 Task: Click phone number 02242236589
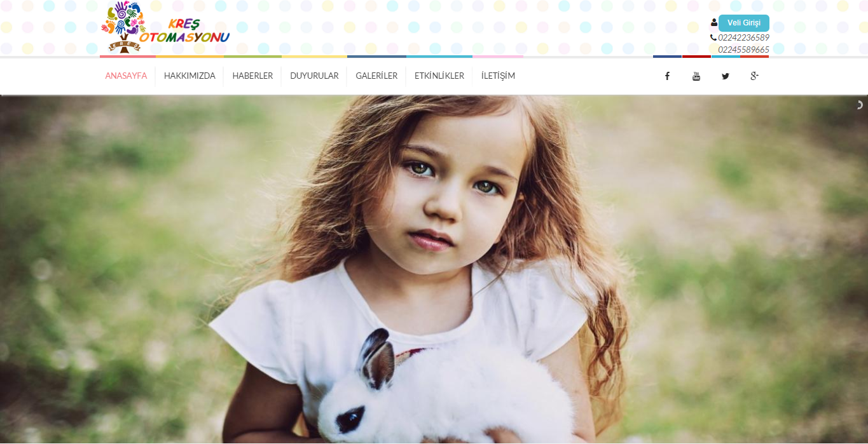click(743, 37)
